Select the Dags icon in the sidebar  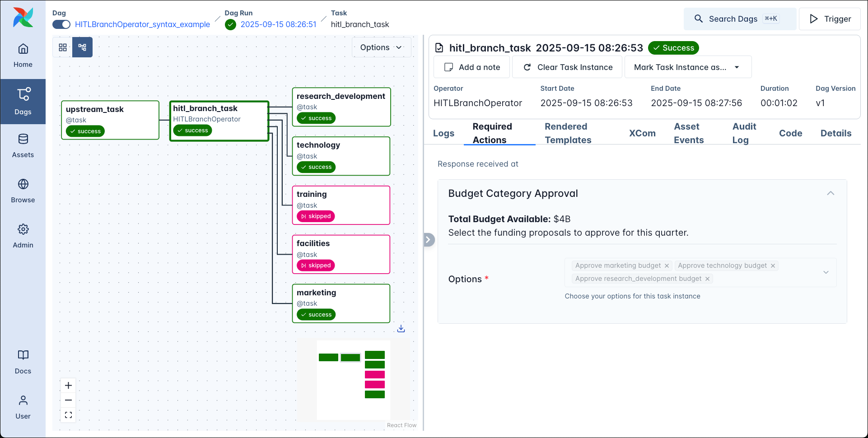[x=23, y=99]
